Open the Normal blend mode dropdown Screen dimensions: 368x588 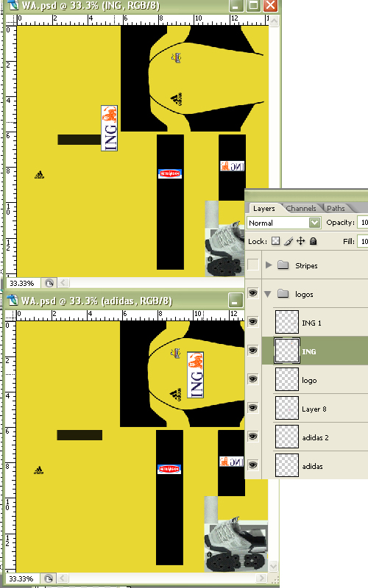pyautogui.click(x=283, y=223)
